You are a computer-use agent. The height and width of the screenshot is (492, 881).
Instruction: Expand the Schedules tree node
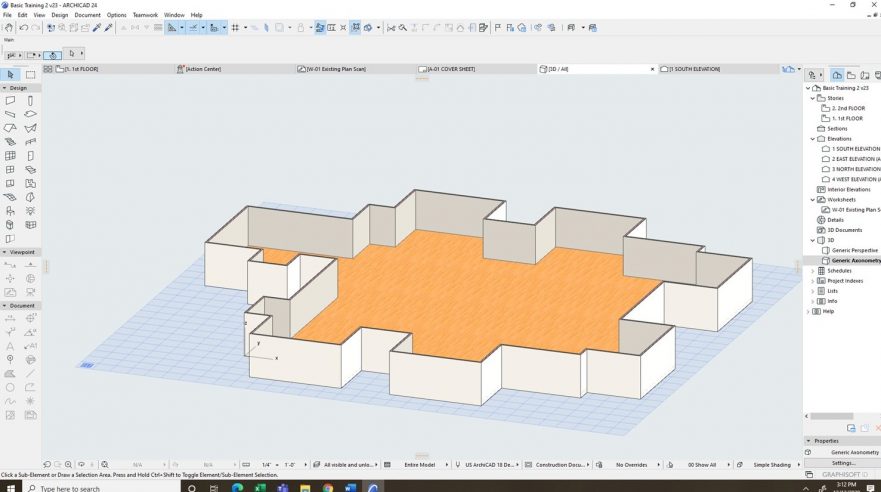click(812, 271)
